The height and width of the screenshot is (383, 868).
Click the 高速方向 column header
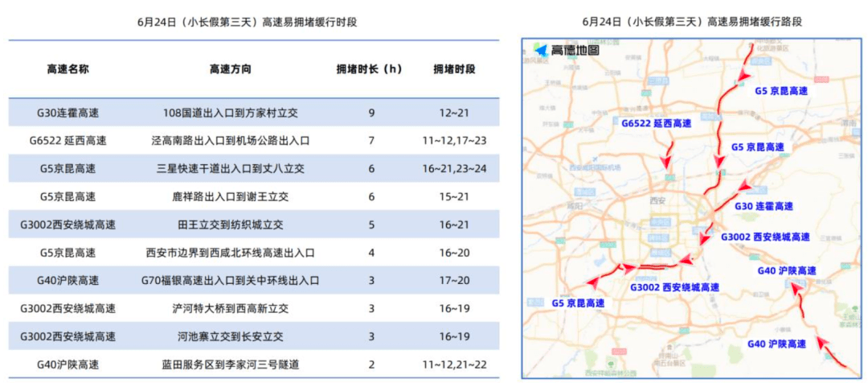(230, 69)
